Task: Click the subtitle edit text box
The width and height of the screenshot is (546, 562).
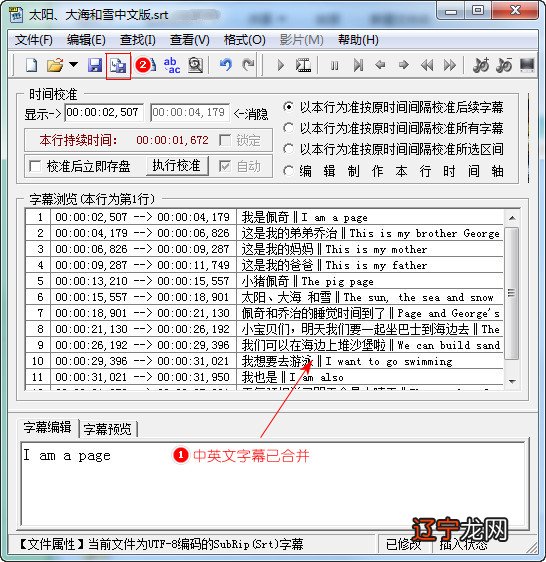Action: coord(274,485)
